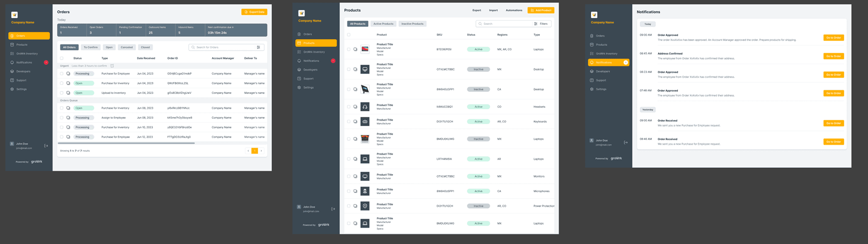Go to the previous page in Orders pagination
Viewport: 868px width, 244px height.
point(248,151)
